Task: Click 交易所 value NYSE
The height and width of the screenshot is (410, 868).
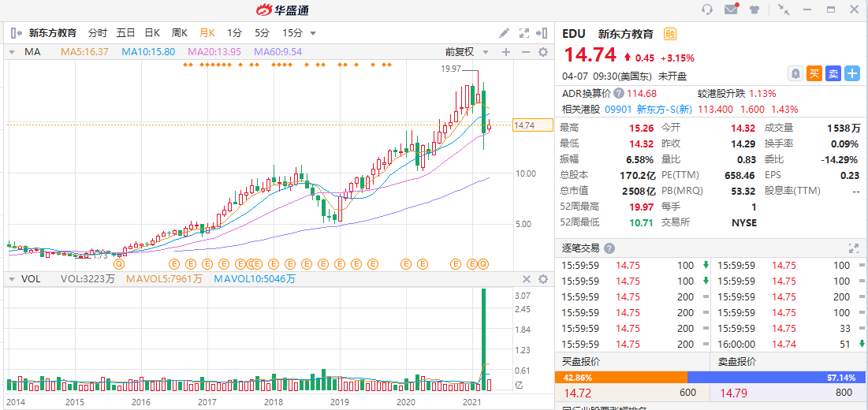Action: point(743,222)
